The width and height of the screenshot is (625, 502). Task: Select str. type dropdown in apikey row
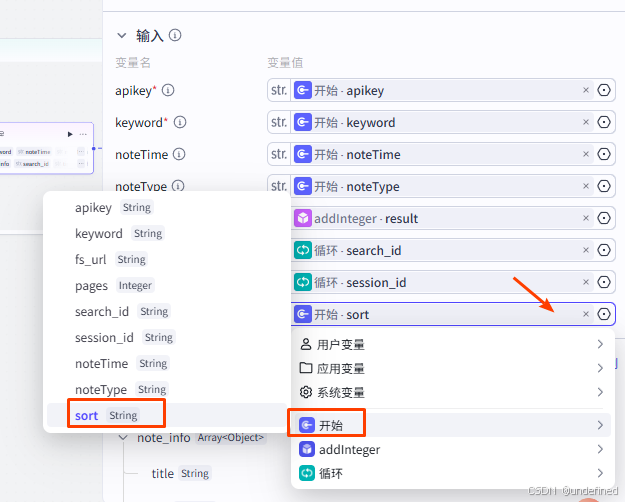(279, 90)
